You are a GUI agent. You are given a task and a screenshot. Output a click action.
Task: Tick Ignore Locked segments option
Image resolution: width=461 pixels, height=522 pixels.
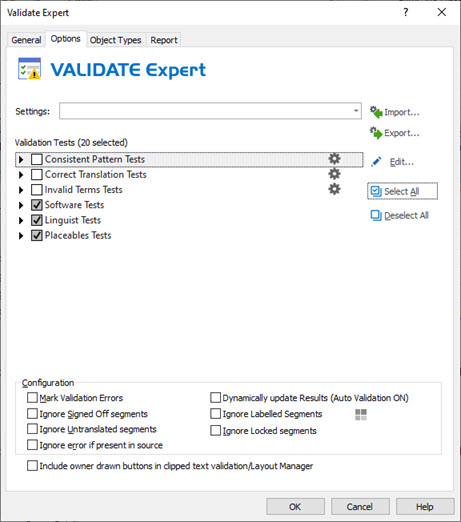[x=216, y=430]
